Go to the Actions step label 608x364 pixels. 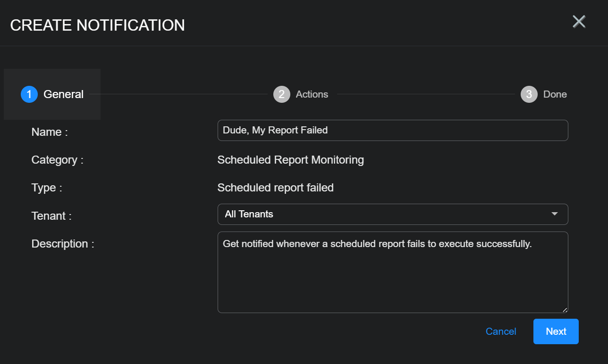[312, 94]
